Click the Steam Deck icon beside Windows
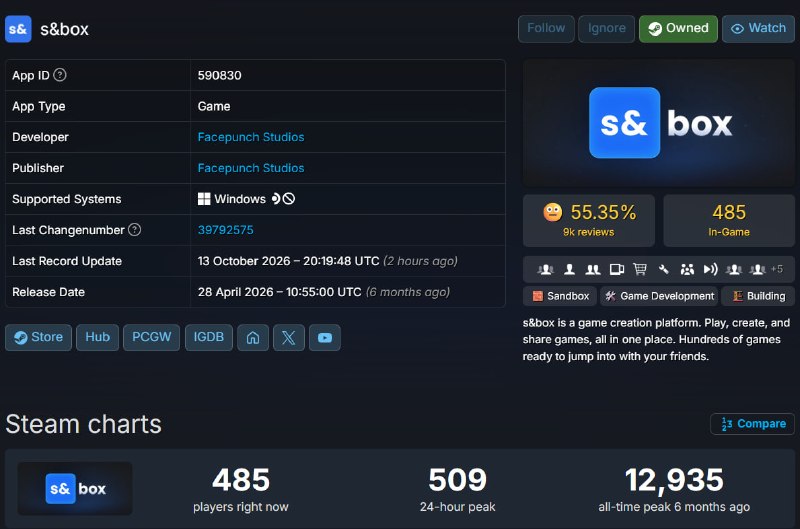This screenshot has height=529, width=800. pos(276,198)
